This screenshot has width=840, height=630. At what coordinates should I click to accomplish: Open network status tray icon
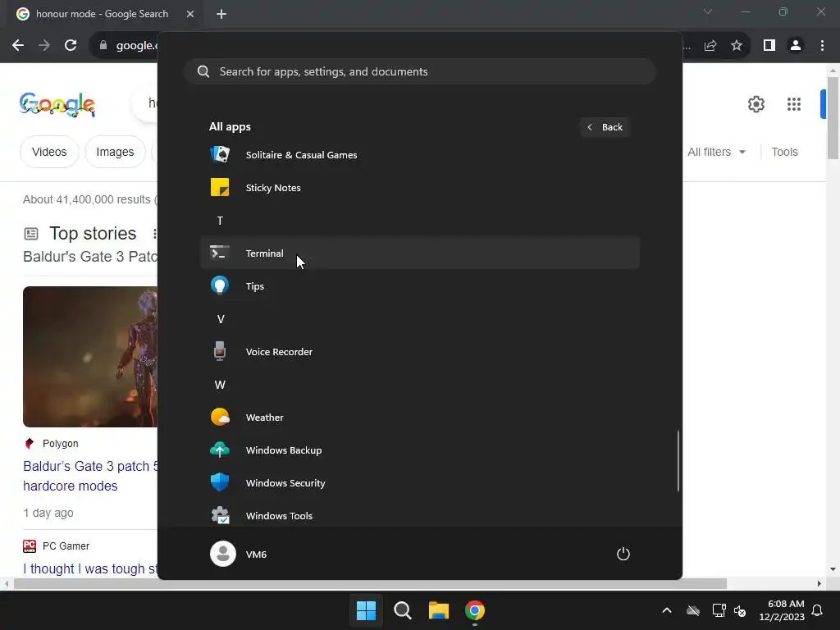coord(719,610)
